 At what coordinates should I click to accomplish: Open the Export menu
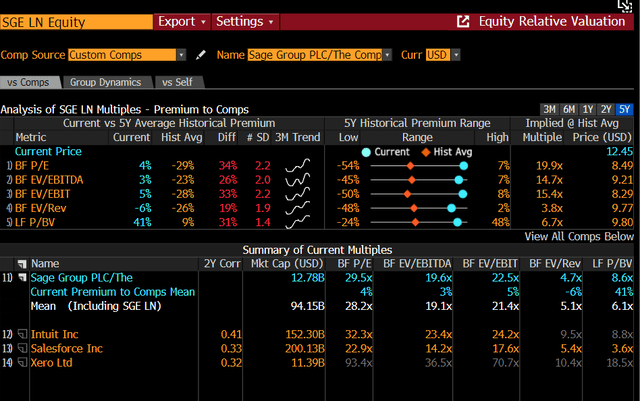pyautogui.click(x=182, y=21)
